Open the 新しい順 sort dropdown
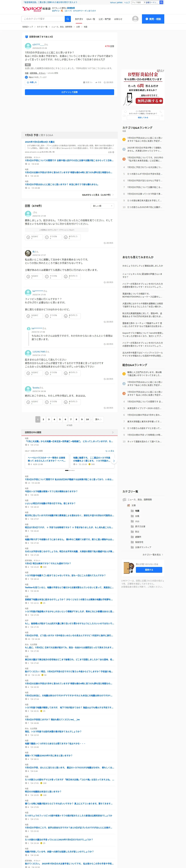This screenshot has width=186, height=868. [103, 206]
